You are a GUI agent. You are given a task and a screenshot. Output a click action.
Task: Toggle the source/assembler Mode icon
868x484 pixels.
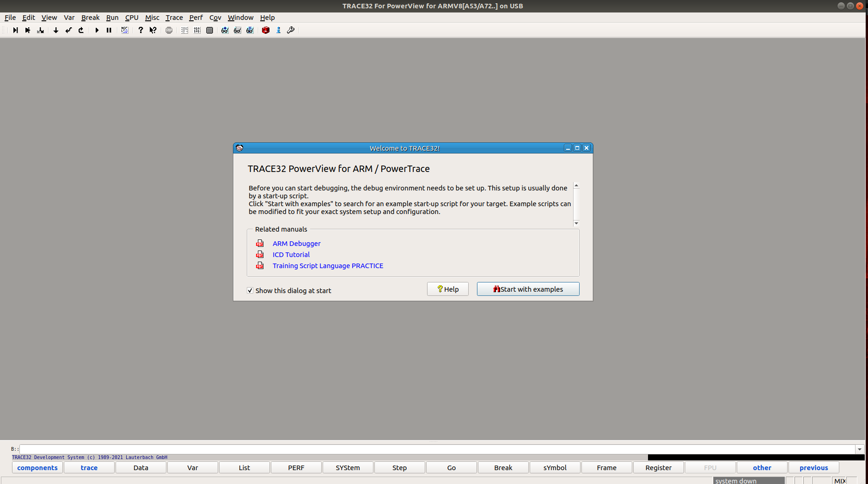point(125,30)
